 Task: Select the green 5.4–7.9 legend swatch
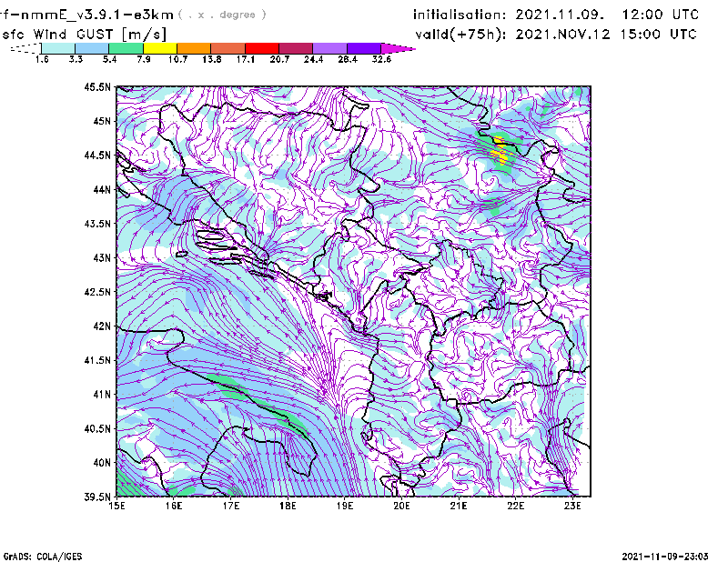(x=126, y=48)
